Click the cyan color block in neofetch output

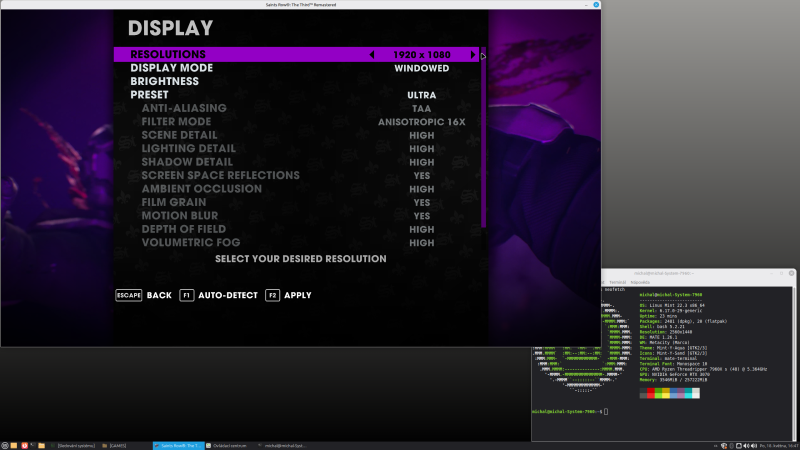tap(688, 393)
